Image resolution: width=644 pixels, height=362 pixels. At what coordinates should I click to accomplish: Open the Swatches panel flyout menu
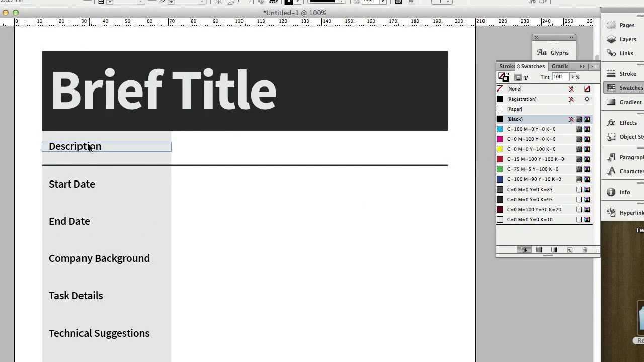pos(595,66)
